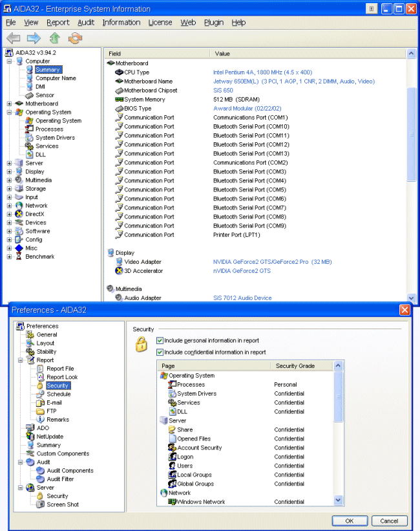420x531 pixels.
Task: Expand the Server node in main tree
Action: pos(10,163)
